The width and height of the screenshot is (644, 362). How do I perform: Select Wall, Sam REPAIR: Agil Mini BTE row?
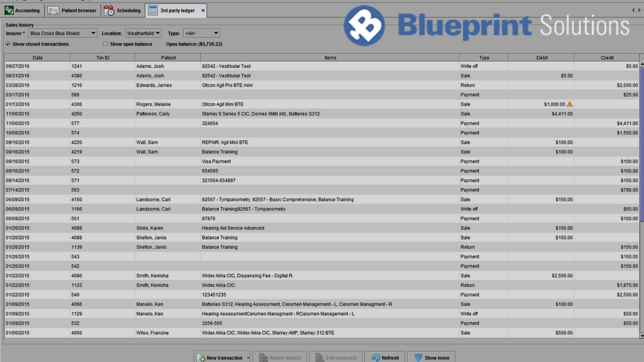click(x=322, y=143)
